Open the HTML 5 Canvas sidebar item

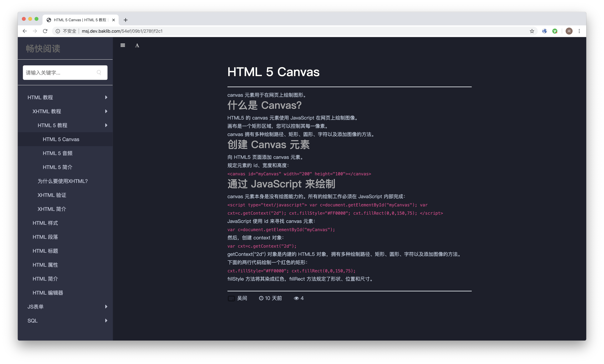65,139
